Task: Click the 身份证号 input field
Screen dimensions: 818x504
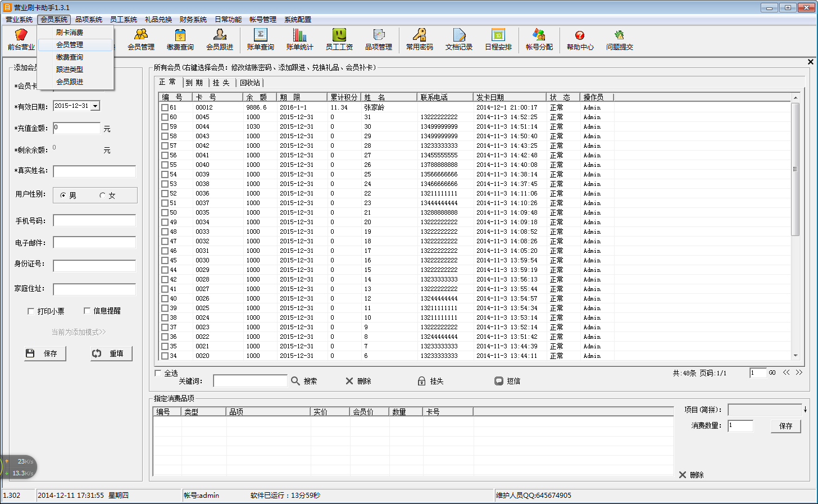Action: [94, 266]
